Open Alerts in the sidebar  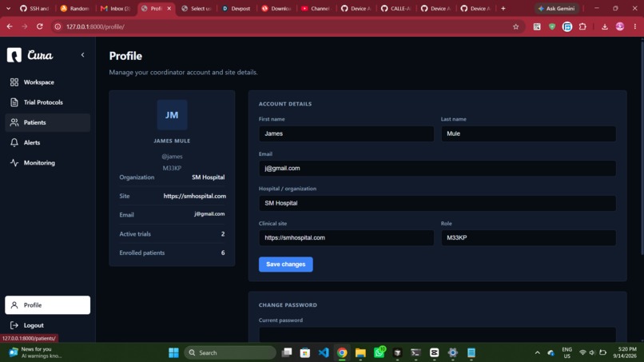(48, 142)
